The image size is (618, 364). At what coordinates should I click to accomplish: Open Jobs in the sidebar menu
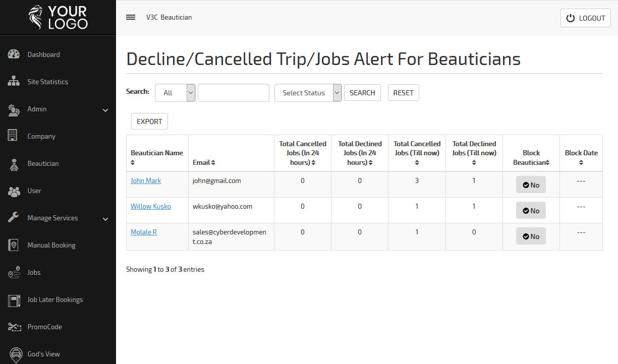point(34,272)
